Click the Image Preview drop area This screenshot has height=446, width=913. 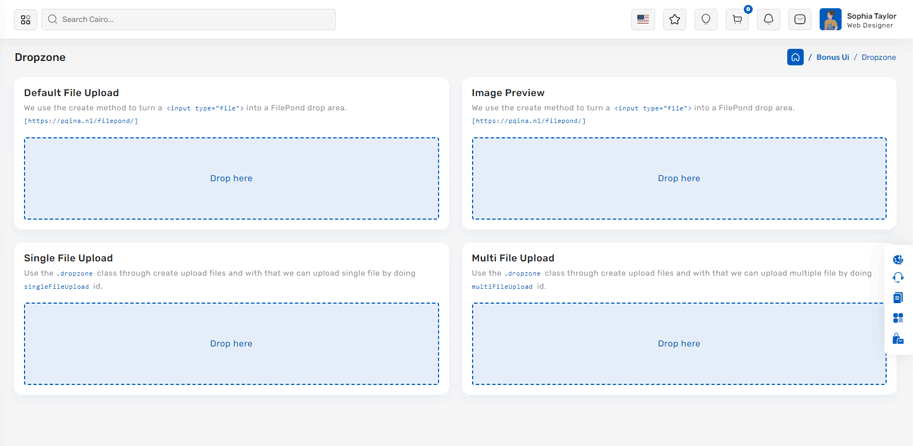(679, 178)
